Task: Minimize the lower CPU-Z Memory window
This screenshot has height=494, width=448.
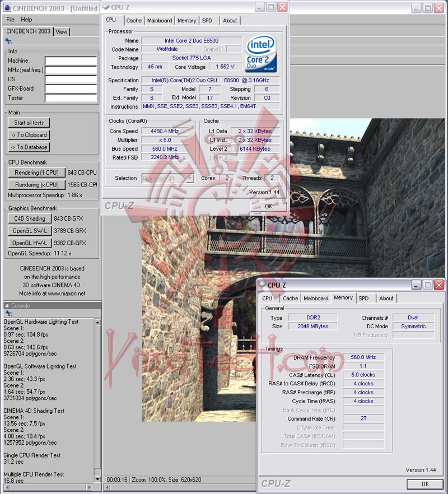Action: click(x=416, y=285)
